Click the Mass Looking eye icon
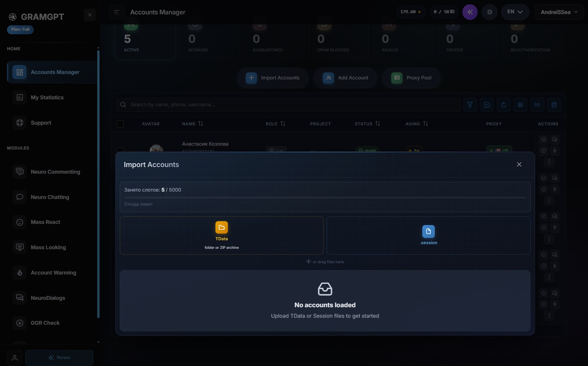Image resolution: width=588 pixels, height=366 pixels. pos(19,247)
